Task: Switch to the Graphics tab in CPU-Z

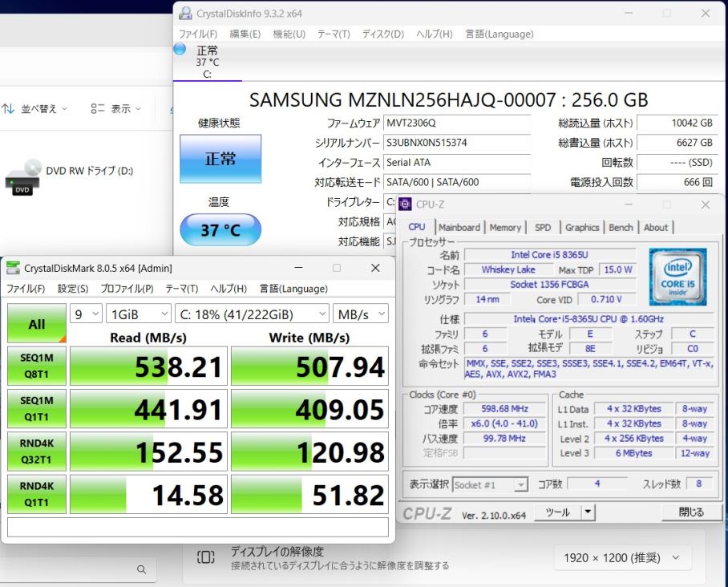Action: tap(582, 227)
